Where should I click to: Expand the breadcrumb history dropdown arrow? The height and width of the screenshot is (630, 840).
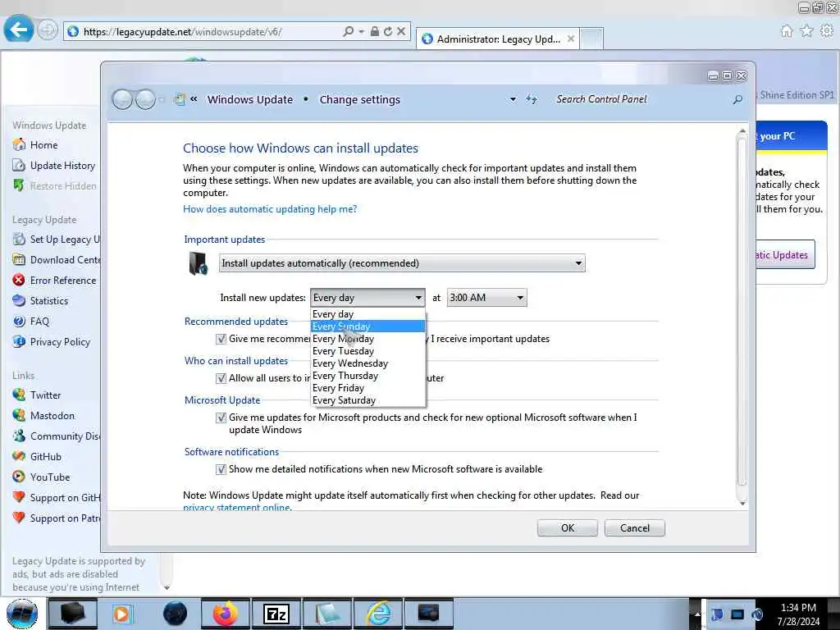point(513,99)
